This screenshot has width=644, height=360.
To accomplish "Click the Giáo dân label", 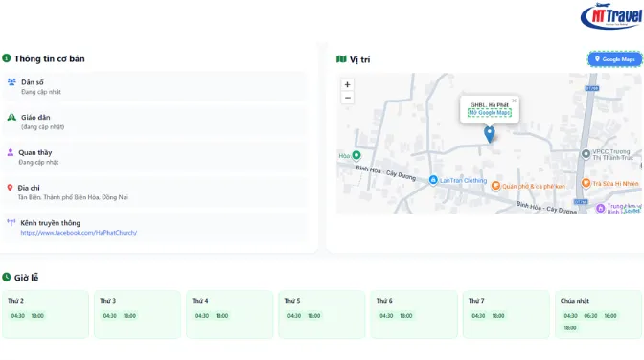I will (35, 118).
